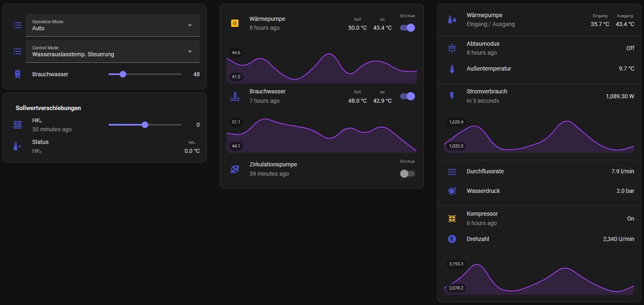The image size is (644, 305).
Task: Open the Operation Mode dropdown
Action: [112, 25]
